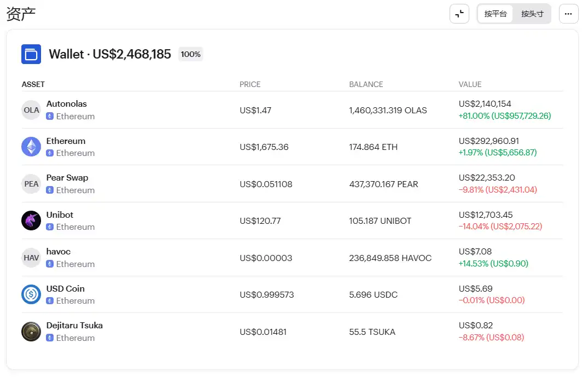588x377 pixels.
Task: Click the Wallet US$2,468,185 heading
Action: (x=110, y=54)
